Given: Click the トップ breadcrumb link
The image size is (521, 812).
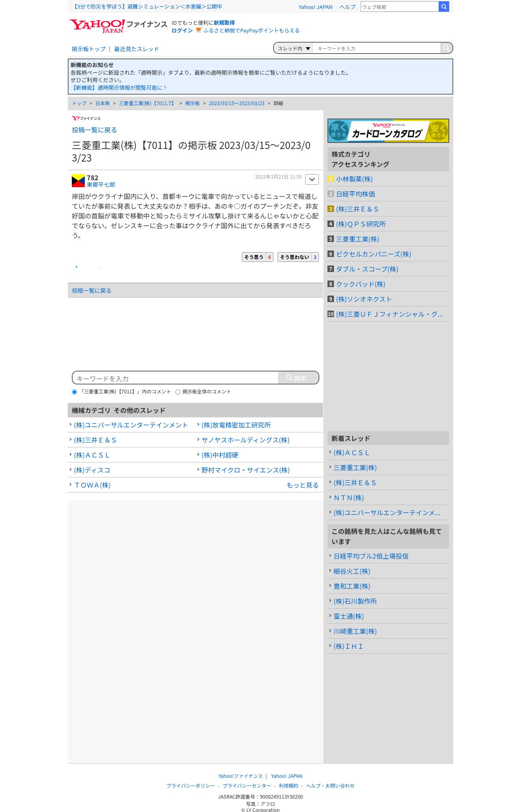Looking at the screenshot, I should pyautogui.click(x=79, y=104).
